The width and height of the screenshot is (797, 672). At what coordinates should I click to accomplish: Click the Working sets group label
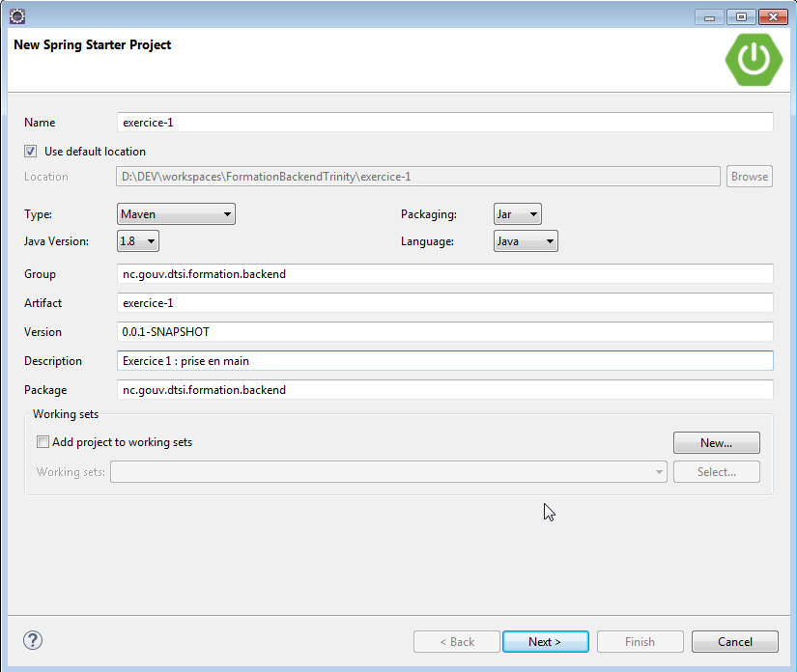coord(66,414)
